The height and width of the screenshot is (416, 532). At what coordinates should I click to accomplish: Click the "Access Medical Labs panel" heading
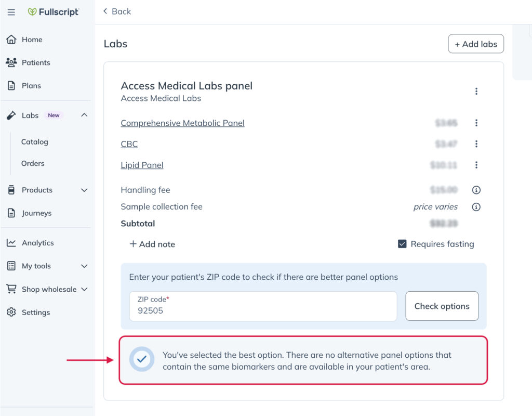pyautogui.click(x=187, y=86)
